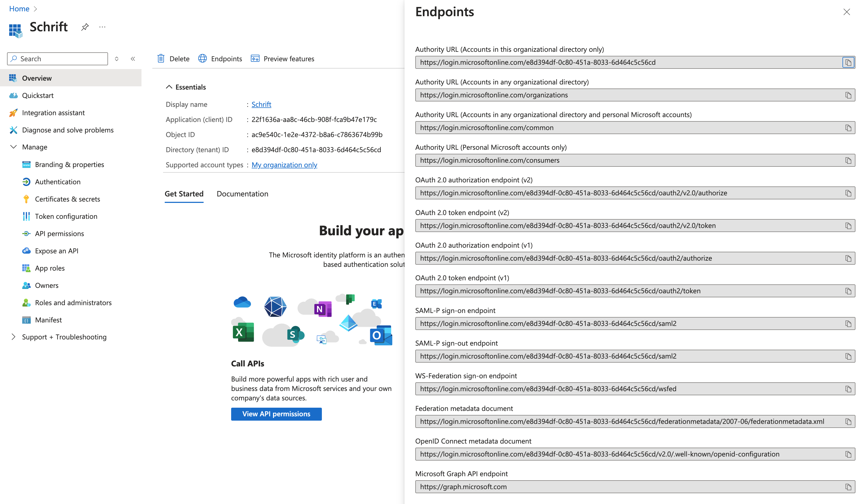Collapse the Manage section in the sidebar
The image size is (863, 504).
click(x=14, y=147)
